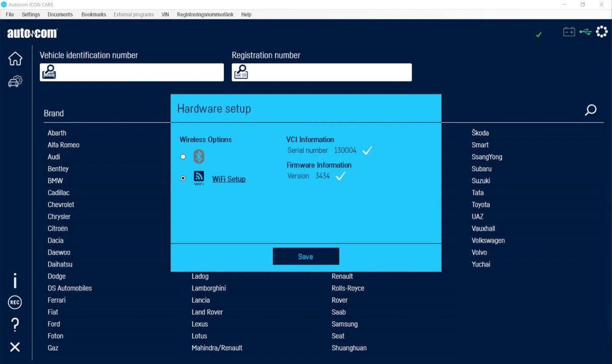Screen dimensions: 612x364
Task: Select the WiFi radio button
Action: click(x=183, y=178)
